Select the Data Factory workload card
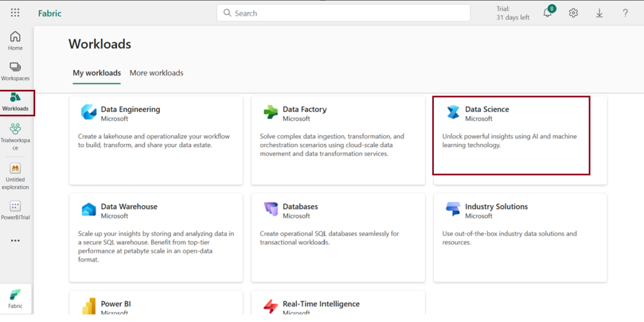This screenshot has height=322, width=644. pyautogui.click(x=338, y=140)
